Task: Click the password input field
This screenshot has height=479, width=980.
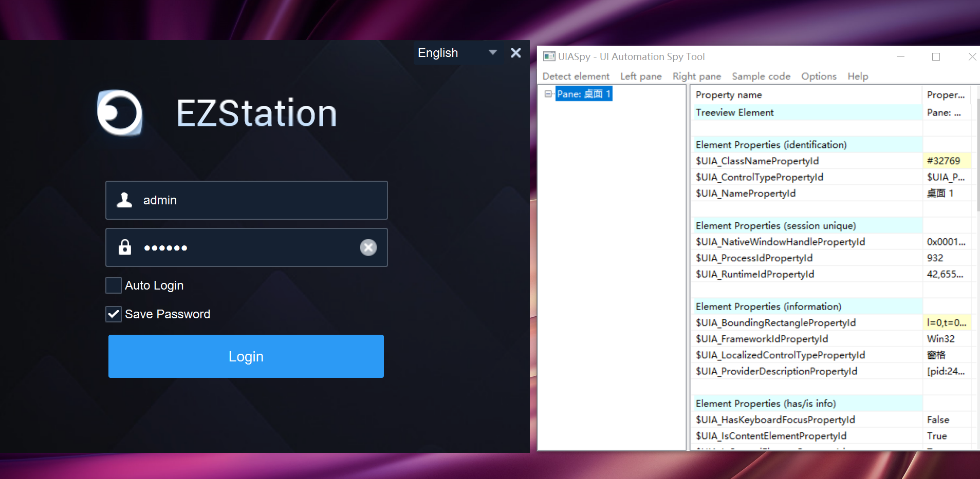Action: coord(247,247)
